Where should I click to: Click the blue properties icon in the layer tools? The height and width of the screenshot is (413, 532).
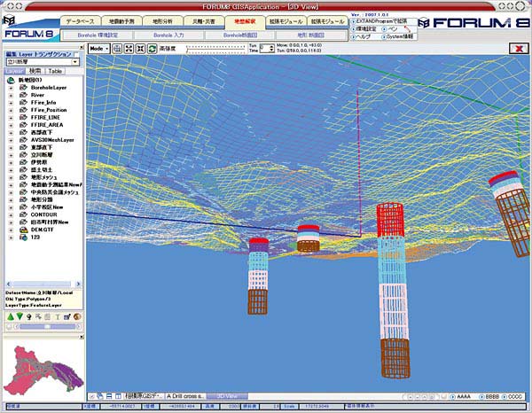pos(66,317)
